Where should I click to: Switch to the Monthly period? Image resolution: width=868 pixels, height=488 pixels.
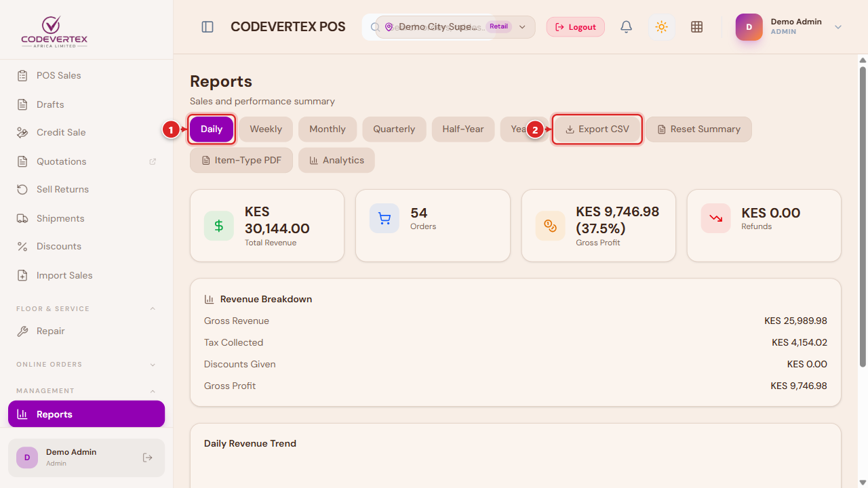coord(328,129)
